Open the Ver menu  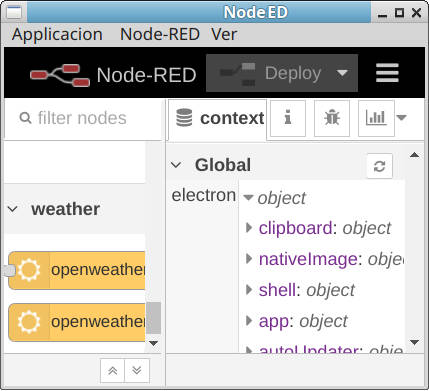(x=224, y=34)
